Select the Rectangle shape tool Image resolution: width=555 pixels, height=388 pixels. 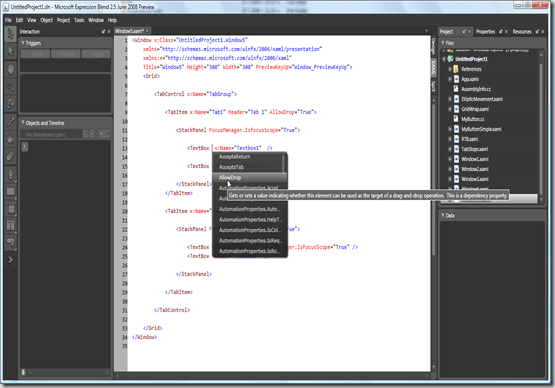(x=10, y=192)
